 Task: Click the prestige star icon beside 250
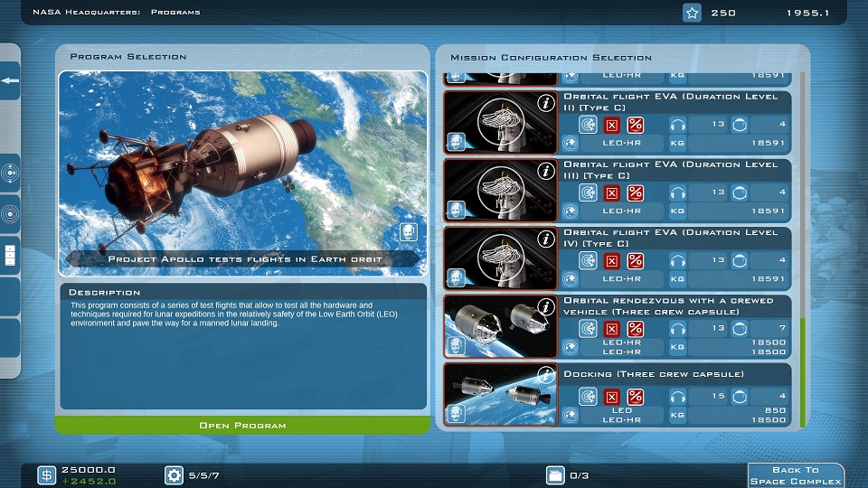[x=692, y=13]
